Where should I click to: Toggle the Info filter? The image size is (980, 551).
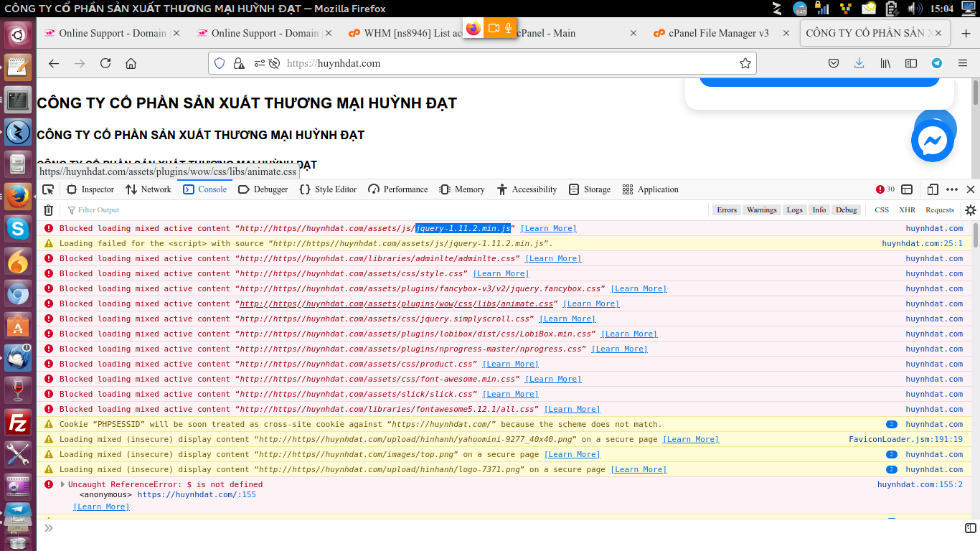pyautogui.click(x=819, y=209)
